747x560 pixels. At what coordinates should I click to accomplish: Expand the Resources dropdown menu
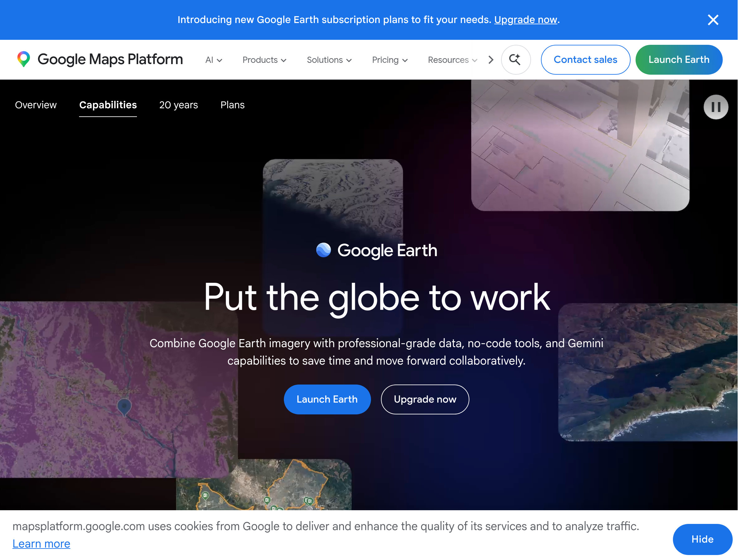coord(453,60)
